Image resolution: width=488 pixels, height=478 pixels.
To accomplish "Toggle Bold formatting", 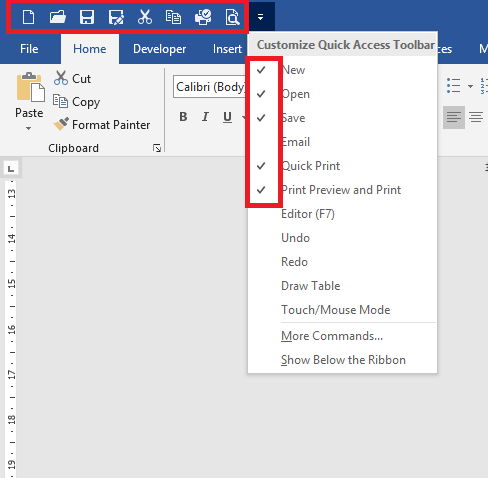I will pos(183,117).
